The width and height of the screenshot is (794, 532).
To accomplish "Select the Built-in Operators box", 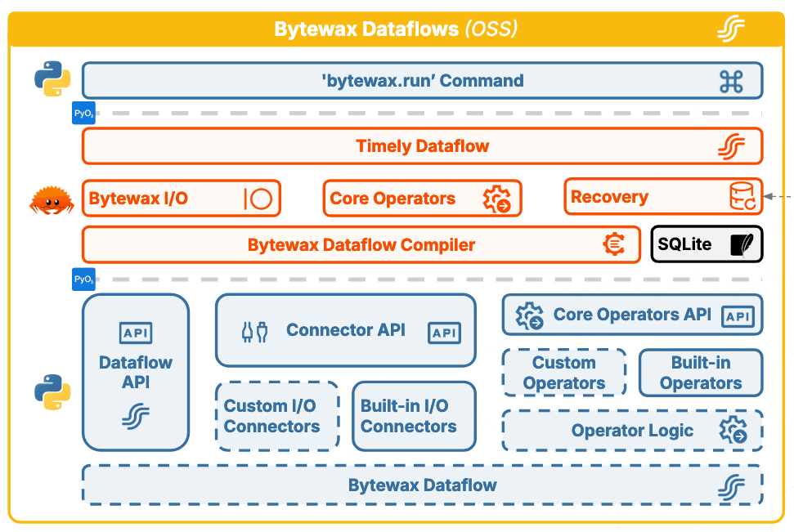I will [x=700, y=373].
